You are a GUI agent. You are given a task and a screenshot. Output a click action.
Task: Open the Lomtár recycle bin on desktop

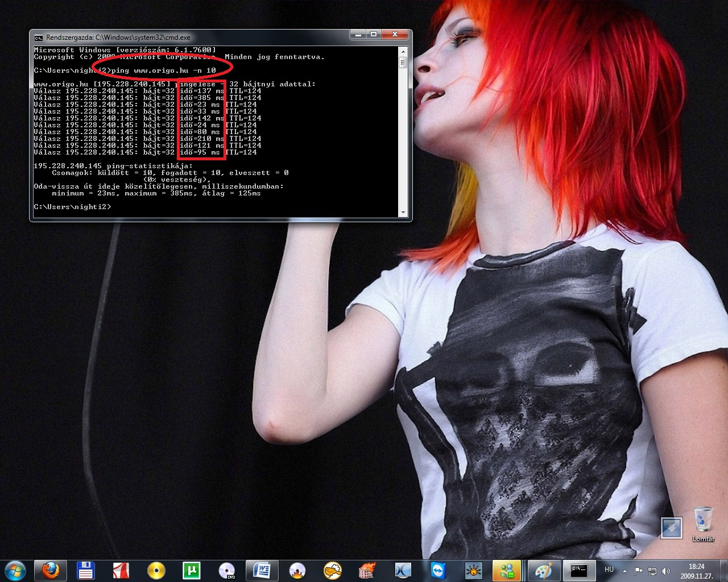[x=704, y=524]
